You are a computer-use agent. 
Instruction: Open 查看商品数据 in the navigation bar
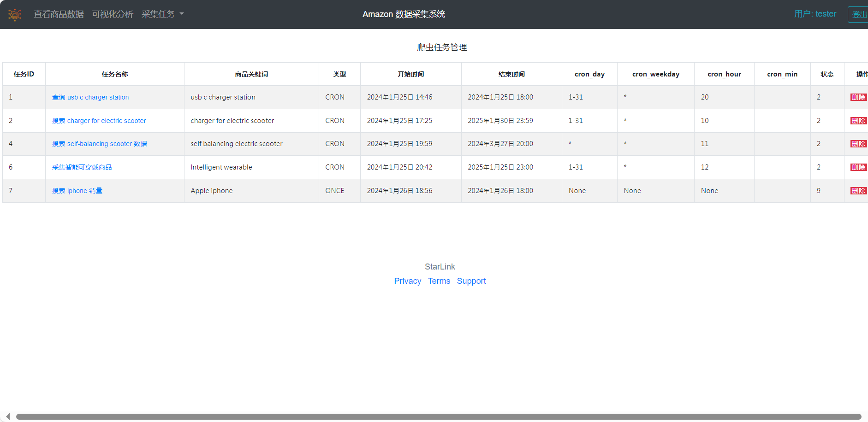[59, 14]
